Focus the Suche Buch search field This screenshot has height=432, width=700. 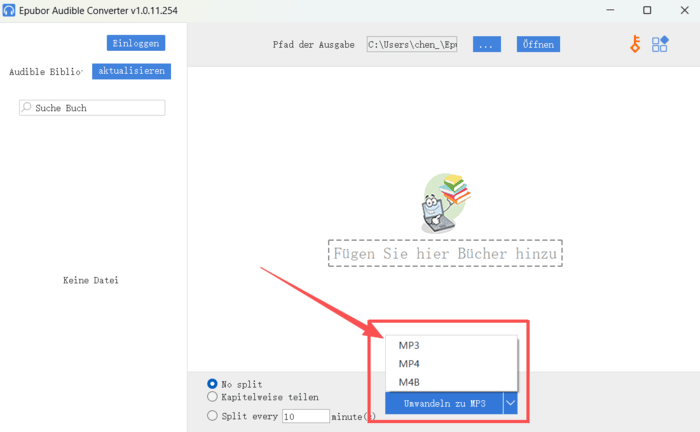click(92, 108)
